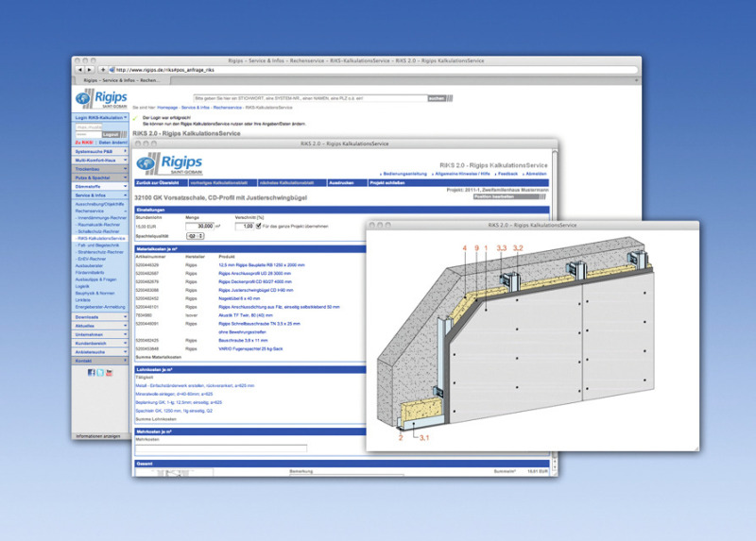Screen dimensions: 756x541
Task: Open 'Rigips Justierschwingbügel CD' product link
Action: tap(255, 290)
